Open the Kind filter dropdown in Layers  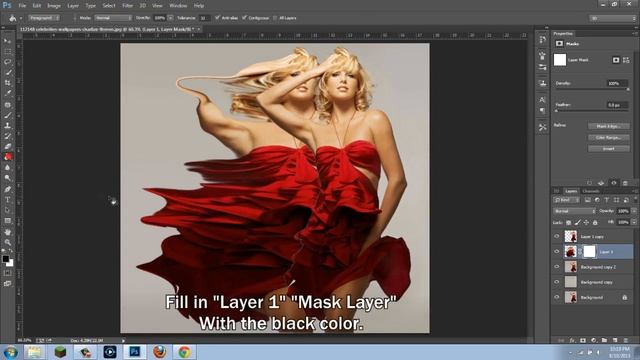567,200
